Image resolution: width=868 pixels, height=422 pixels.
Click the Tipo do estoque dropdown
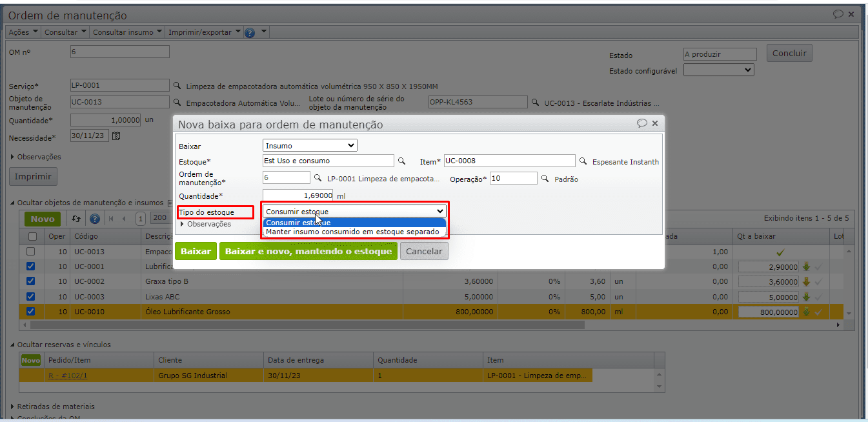click(354, 211)
